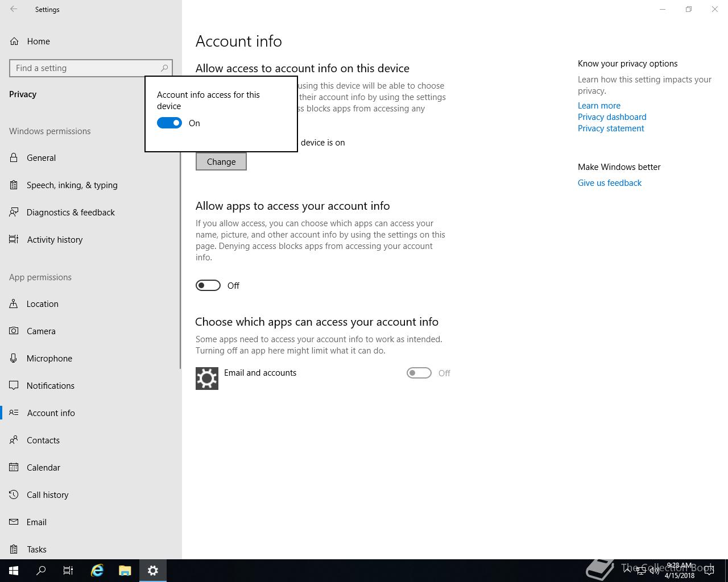The height and width of the screenshot is (582, 728).
Task: Launch Internet Explorer from taskbar
Action: pyautogui.click(x=97, y=571)
